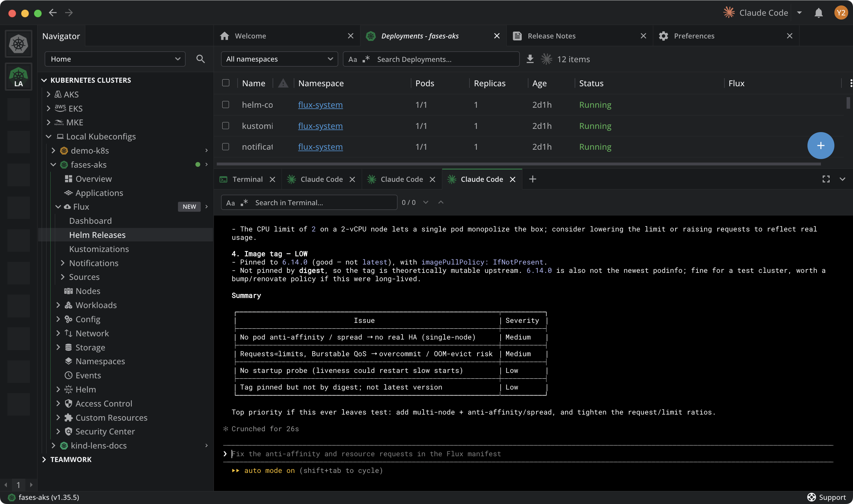This screenshot has width=853, height=504.
Task: Collapse Local Kubeconfigs node
Action: (x=48, y=137)
